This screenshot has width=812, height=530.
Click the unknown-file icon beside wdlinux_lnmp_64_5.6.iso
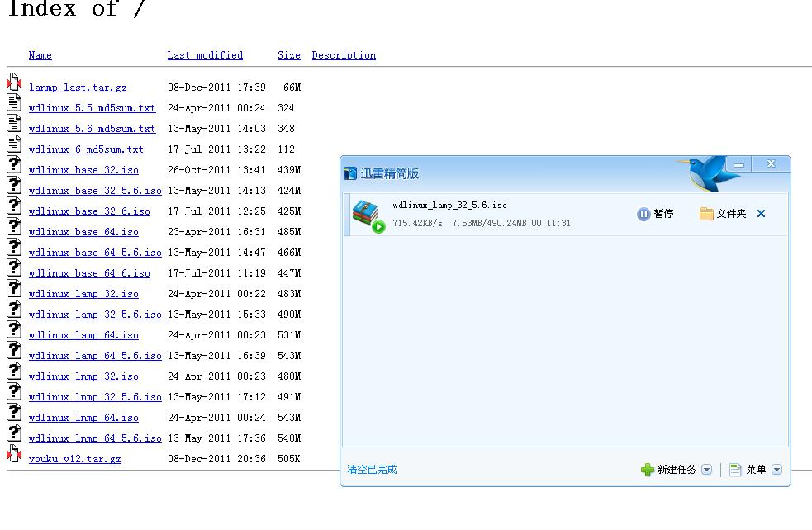point(14,433)
